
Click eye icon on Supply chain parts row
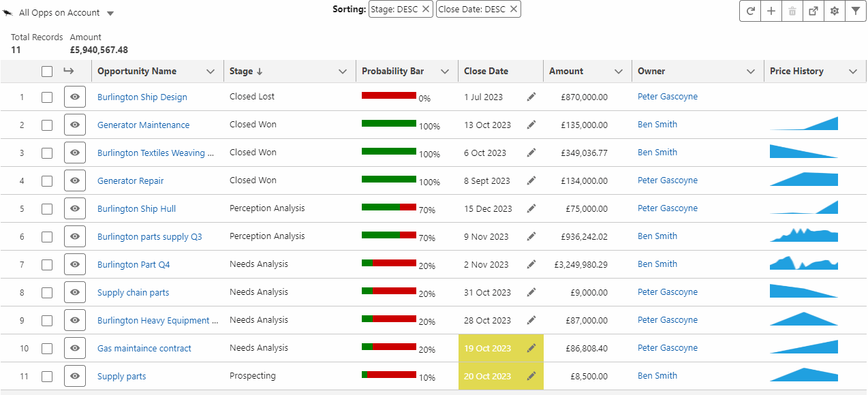pos(75,292)
